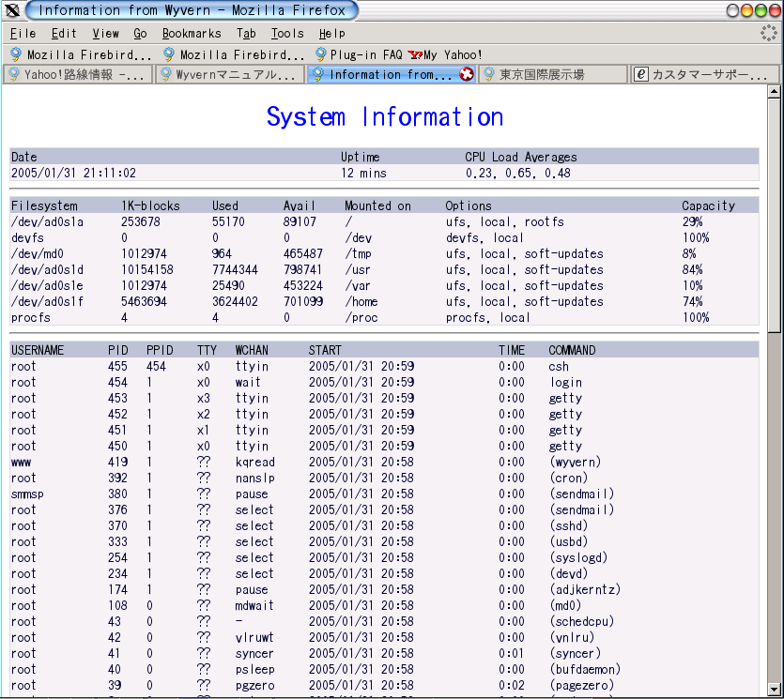Select the /dev/ad0s1e filesystem entry
Screen dimensions: 784x699
48,286
